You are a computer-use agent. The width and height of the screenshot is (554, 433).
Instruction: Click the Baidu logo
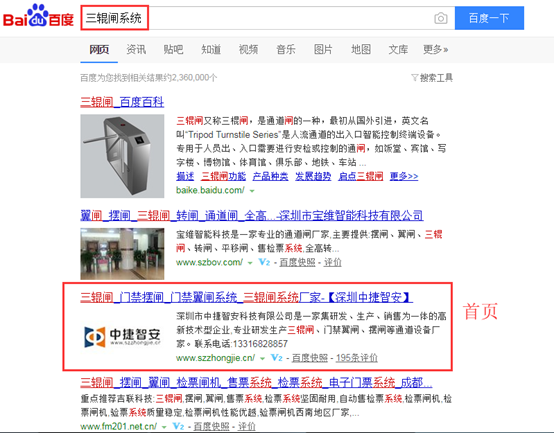39,16
